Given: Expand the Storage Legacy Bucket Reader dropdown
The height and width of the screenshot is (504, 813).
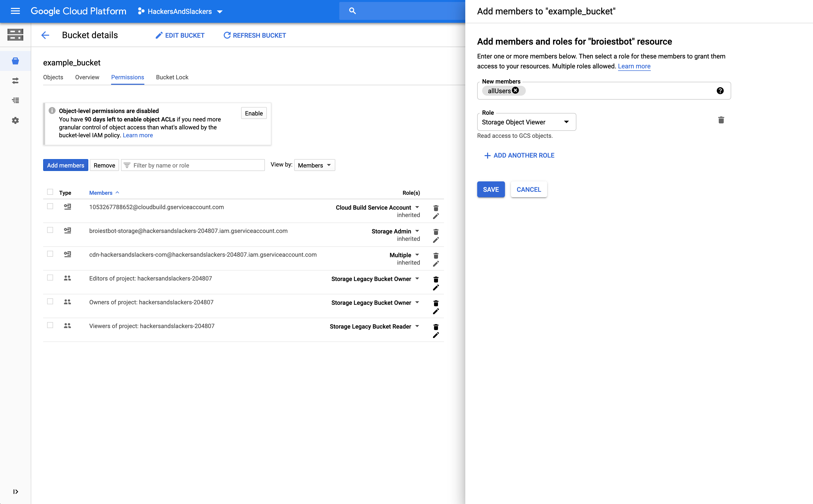Looking at the screenshot, I should click(x=417, y=326).
